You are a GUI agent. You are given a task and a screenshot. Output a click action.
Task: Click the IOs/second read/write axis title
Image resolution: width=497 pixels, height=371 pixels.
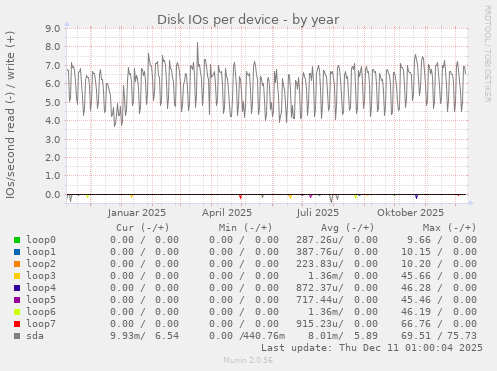tap(10, 115)
